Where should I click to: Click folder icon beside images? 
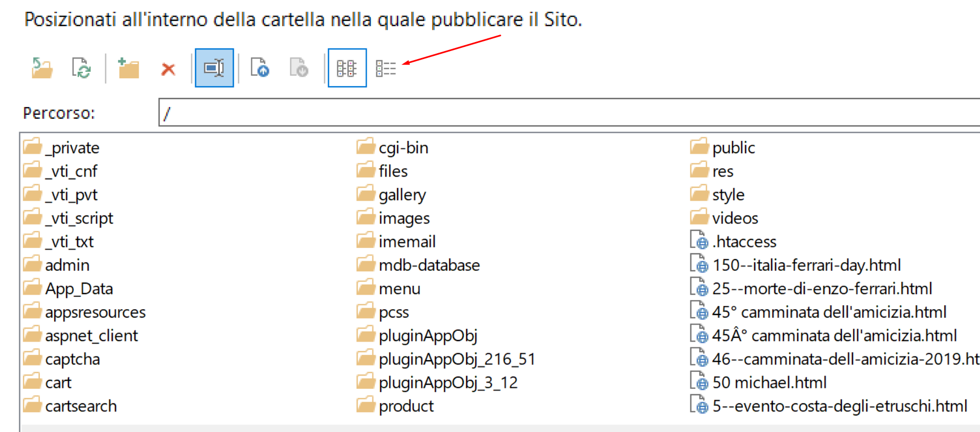(x=366, y=217)
